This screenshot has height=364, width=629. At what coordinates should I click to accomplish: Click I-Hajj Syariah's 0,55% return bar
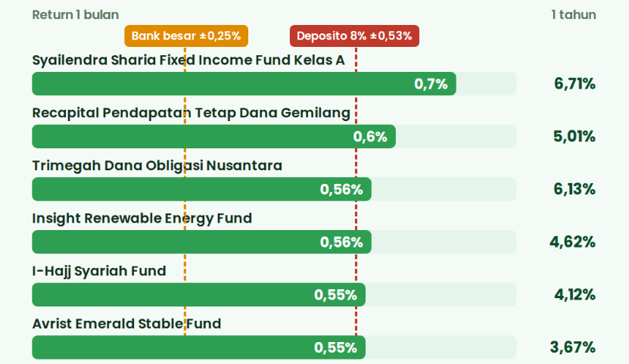pos(198,294)
